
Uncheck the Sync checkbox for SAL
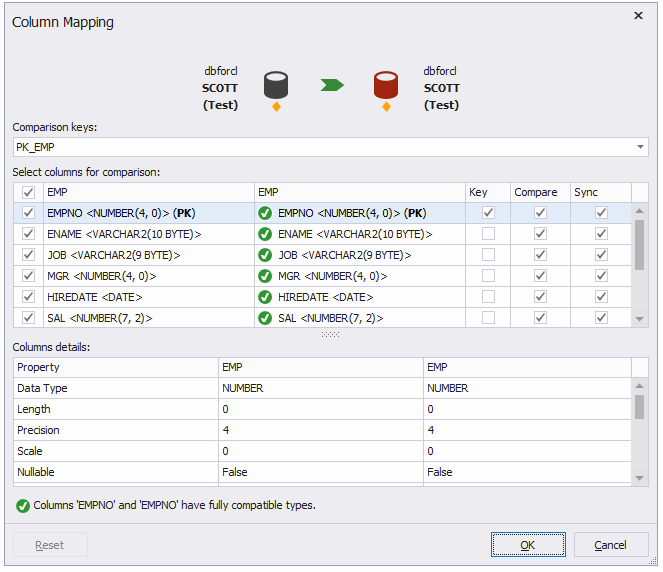(601, 317)
